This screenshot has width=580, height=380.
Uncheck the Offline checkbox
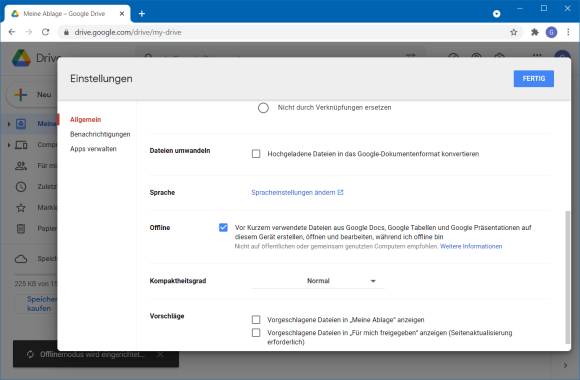[x=223, y=228]
